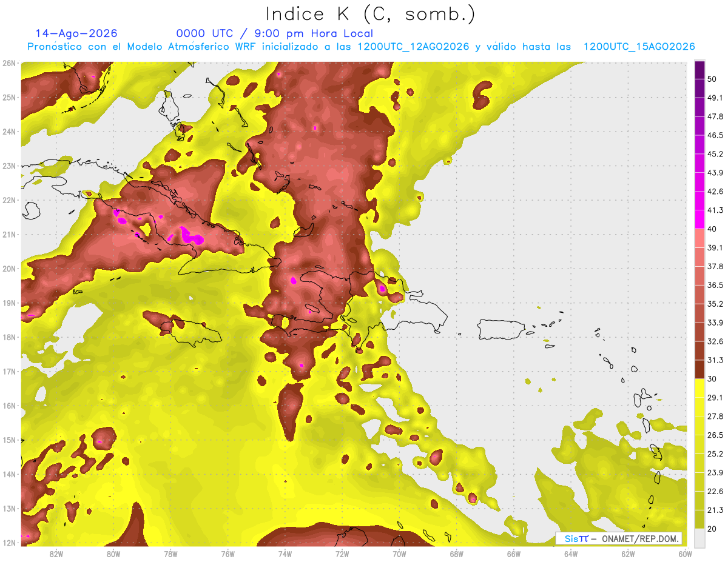Click the '76W' longitude label
Screen dimensions: 728x562
click(x=228, y=554)
